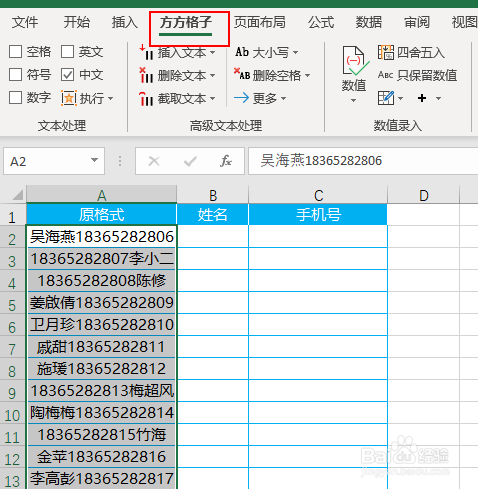Expand the plus icon dropdown arrow

[438, 98]
